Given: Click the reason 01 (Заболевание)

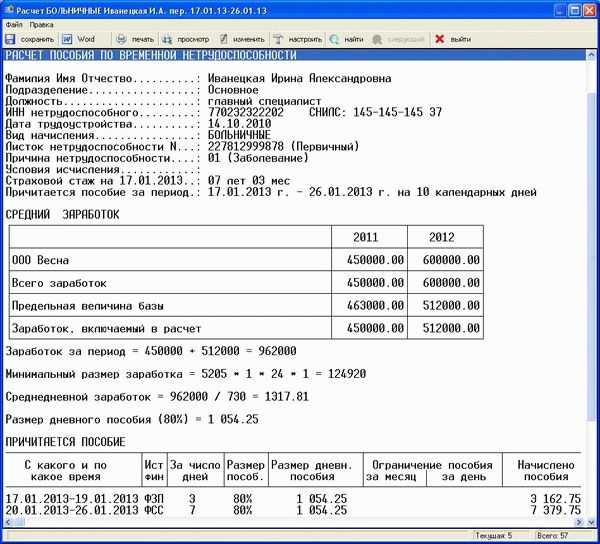Looking at the screenshot, I should point(258,158).
